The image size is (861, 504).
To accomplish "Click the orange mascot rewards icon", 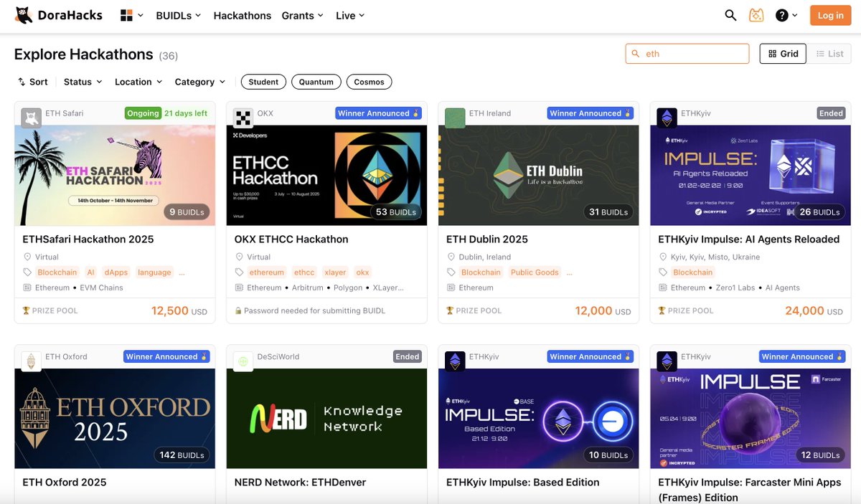I will [x=756, y=14].
